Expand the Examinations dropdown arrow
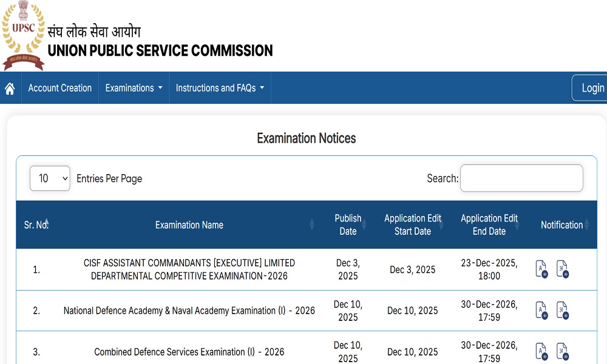The width and height of the screenshot is (607, 364). pos(160,87)
